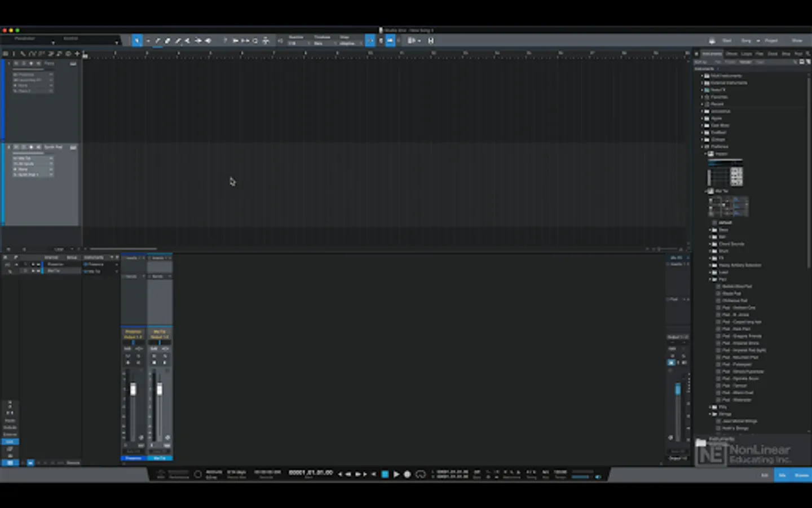Viewport: 812px width, 508px height.
Task: Open the Start page
Action: tap(727, 41)
